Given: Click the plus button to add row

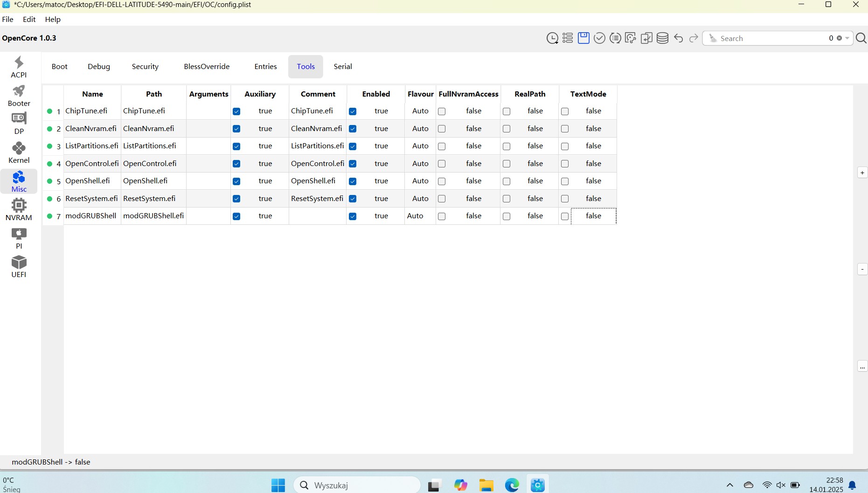Looking at the screenshot, I should 862,173.
